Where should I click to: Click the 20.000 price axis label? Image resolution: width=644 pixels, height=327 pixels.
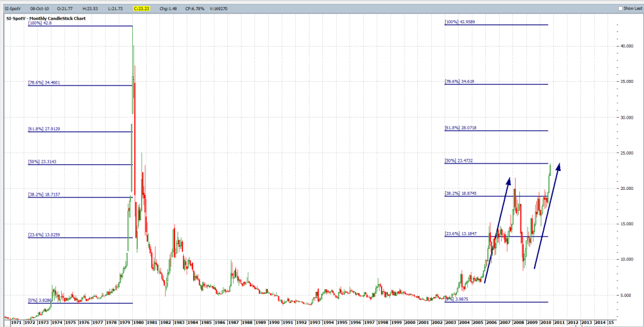click(626, 188)
